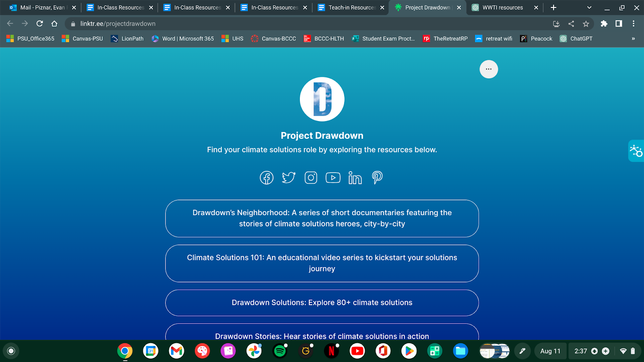
Task: Open the quick settings at 2:37 clock
Action: click(605, 351)
